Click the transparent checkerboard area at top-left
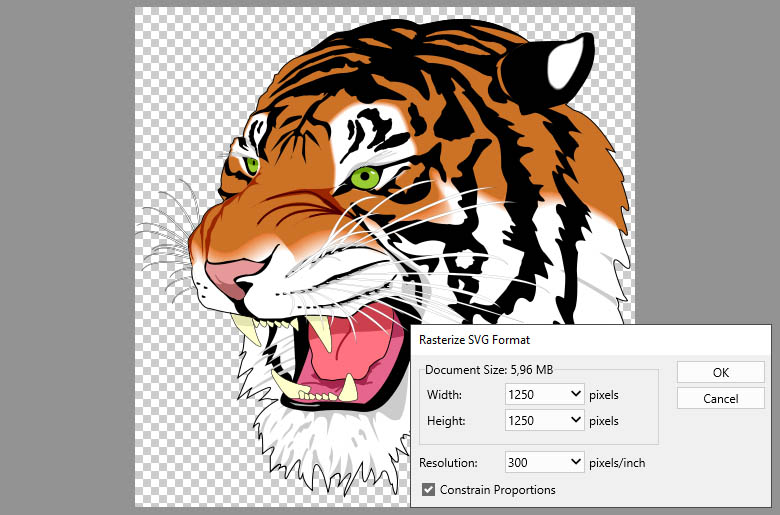 coord(180,60)
